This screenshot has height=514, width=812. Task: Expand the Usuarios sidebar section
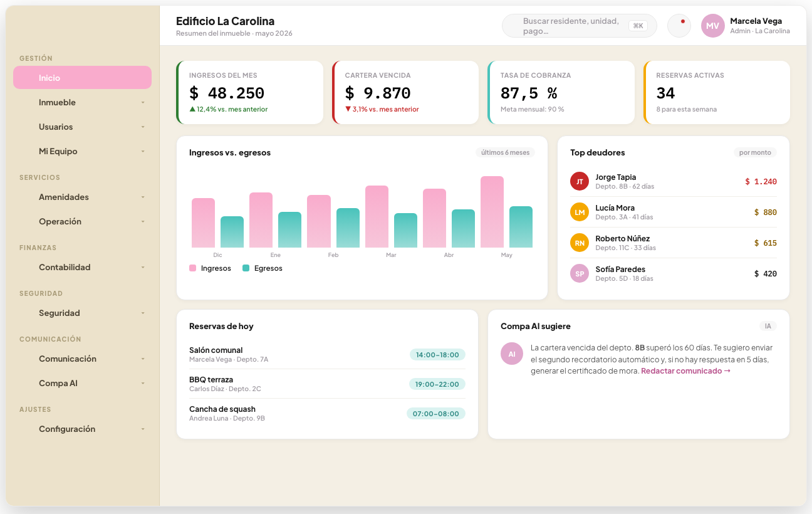(x=82, y=127)
